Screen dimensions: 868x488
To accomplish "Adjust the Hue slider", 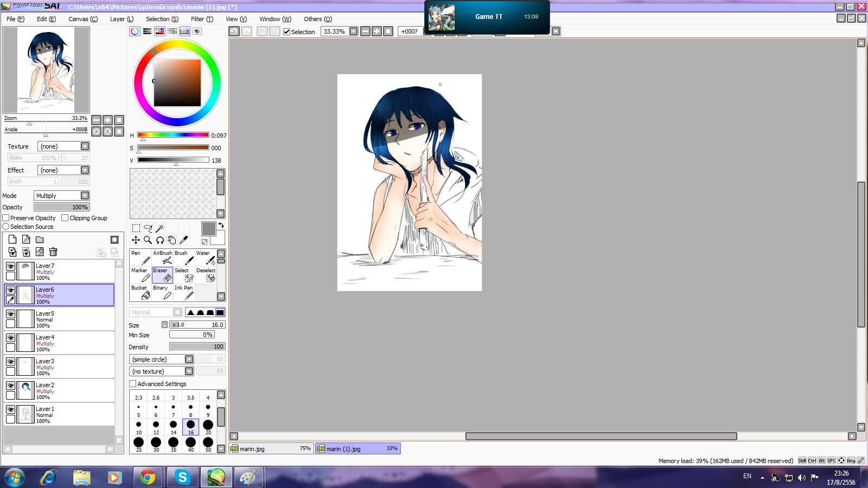I will 173,135.
